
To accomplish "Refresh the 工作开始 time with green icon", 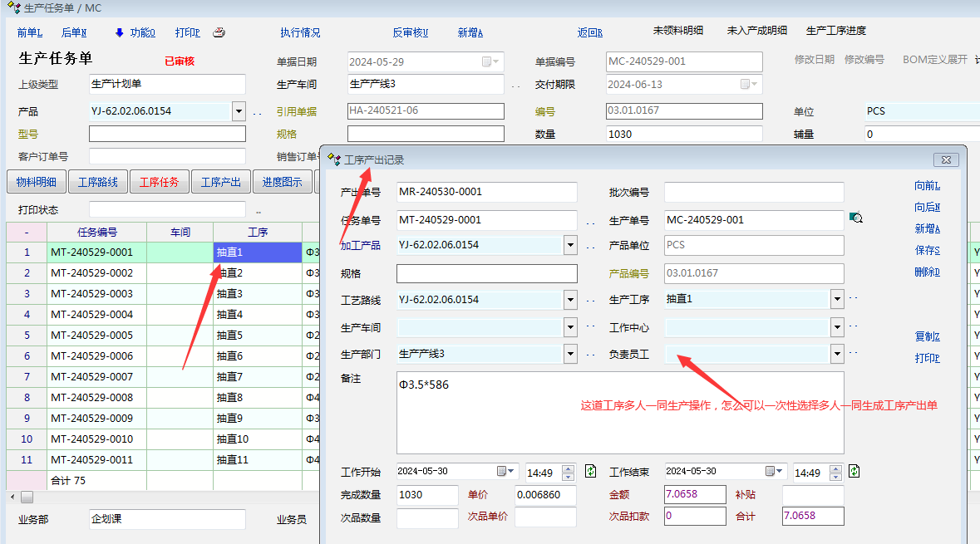I will [x=590, y=472].
